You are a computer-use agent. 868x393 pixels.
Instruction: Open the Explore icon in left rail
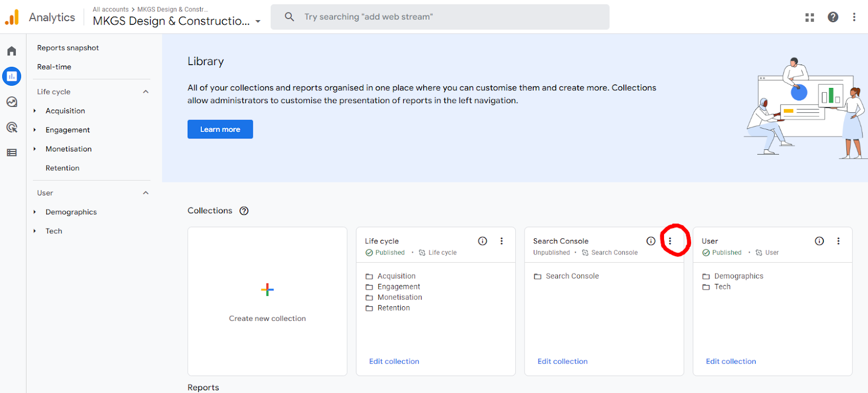coord(11,102)
